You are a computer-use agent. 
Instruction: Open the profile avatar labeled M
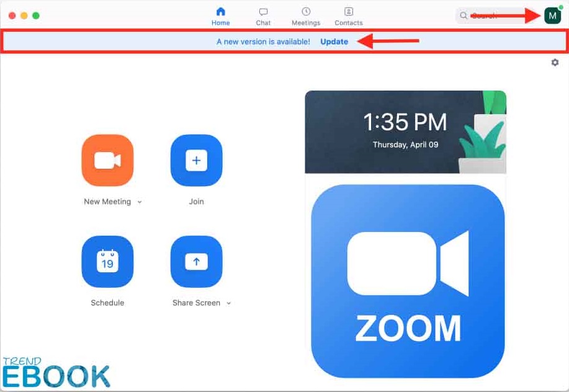[x=553, y=16]
